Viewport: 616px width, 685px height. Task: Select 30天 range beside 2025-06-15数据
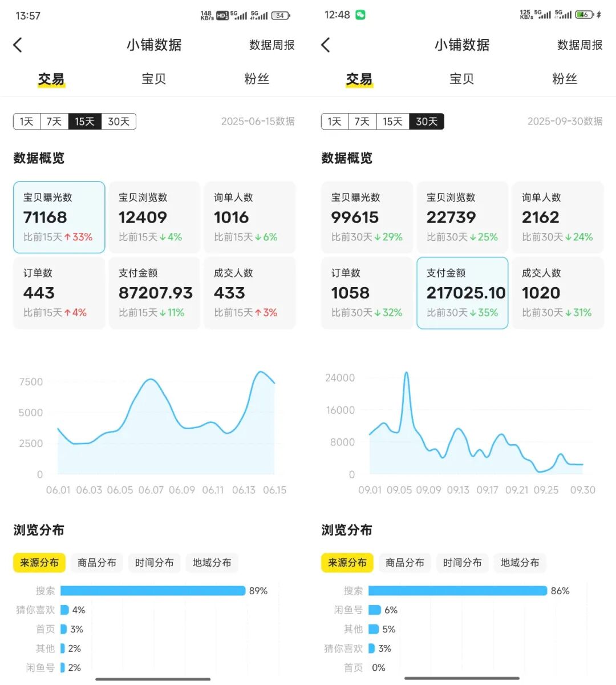point(119,122)
